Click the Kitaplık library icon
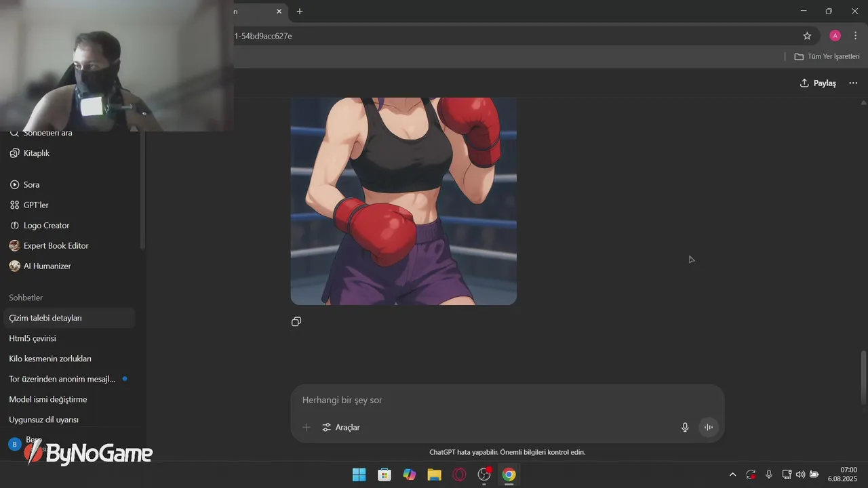 point(14,153)
